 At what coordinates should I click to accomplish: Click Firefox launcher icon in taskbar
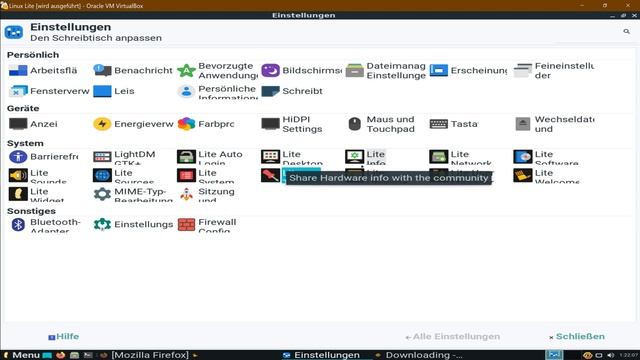click(61, 355)
